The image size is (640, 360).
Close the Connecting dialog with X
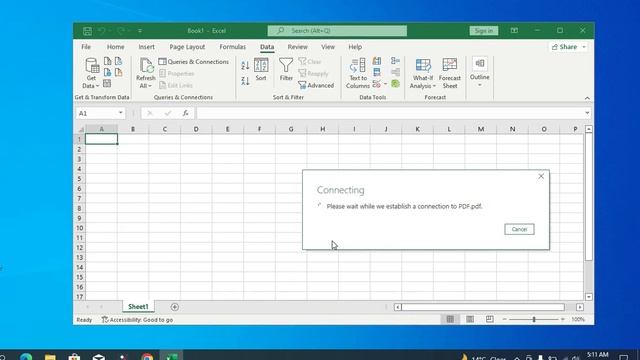tap(541, 176)
